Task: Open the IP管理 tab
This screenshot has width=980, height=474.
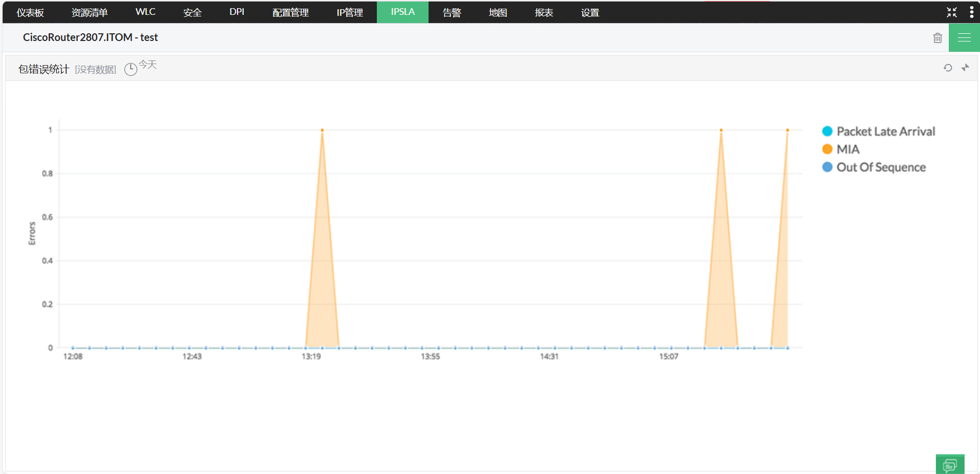Action: pos(350,12)
